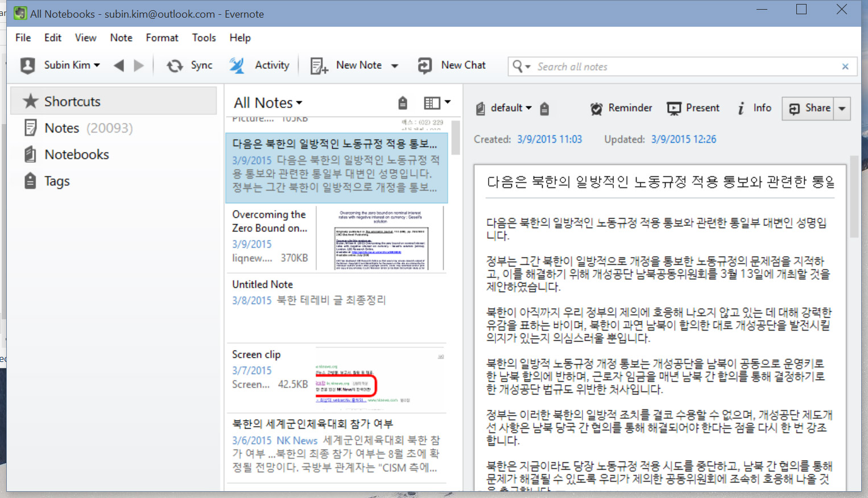Set a Reminder on this note

621,108
